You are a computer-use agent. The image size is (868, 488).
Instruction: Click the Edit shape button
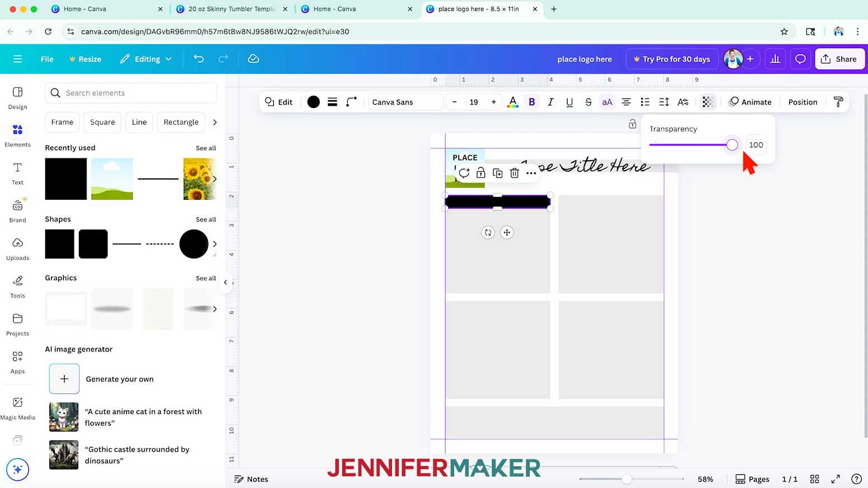tap(279, 102)
